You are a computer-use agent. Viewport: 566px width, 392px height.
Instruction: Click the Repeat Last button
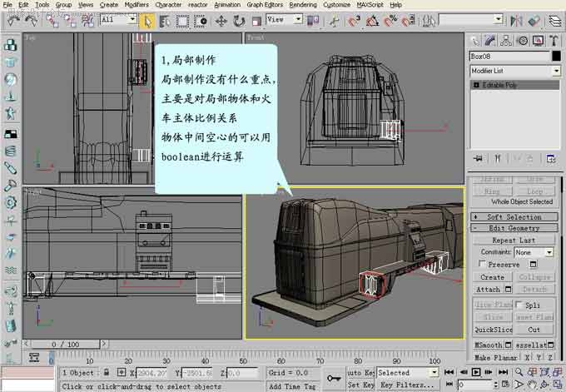514,240
